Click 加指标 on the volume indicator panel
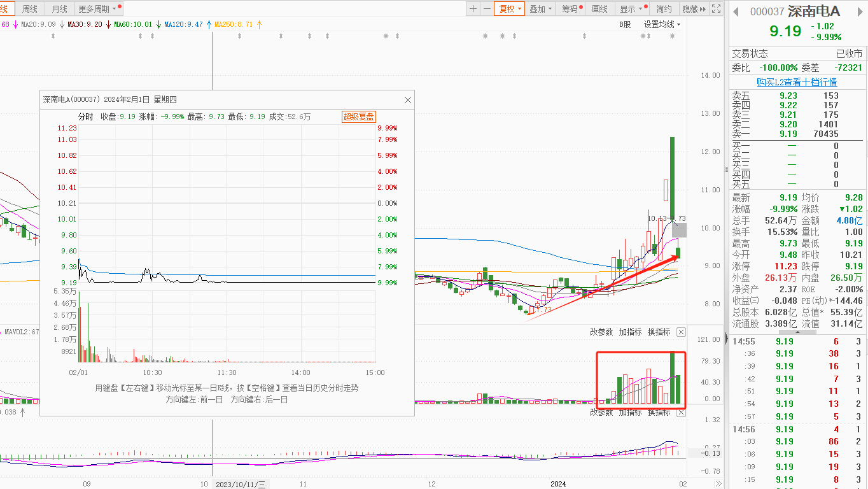This screenshot has height=489, width=868. click(630, 332)
